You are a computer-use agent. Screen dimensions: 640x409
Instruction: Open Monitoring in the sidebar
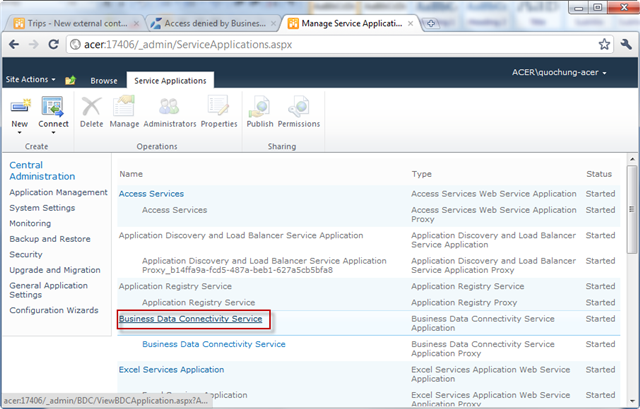click(x=30, y=223)
